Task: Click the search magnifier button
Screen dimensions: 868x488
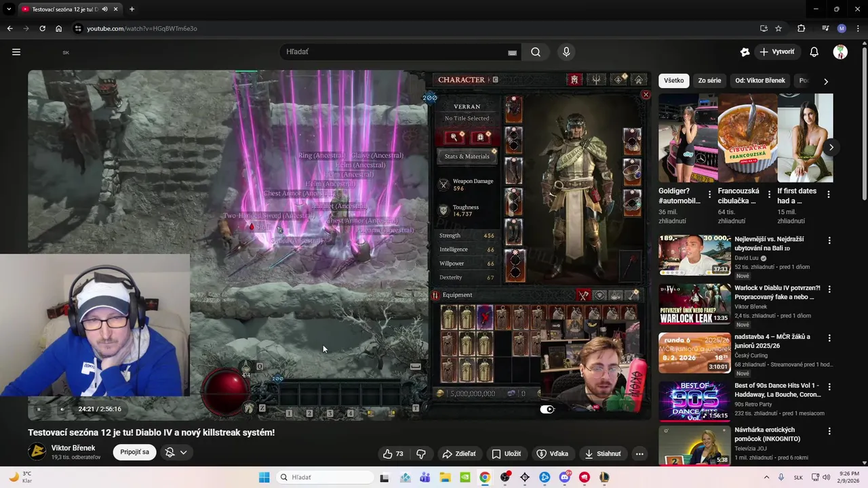Action: 536,52
